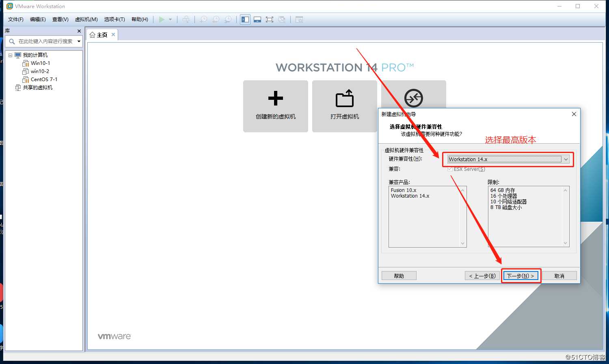Click the 上一步(B) back button
The height and width of the screenshot is (364, 609).
(x=482, y=276)
